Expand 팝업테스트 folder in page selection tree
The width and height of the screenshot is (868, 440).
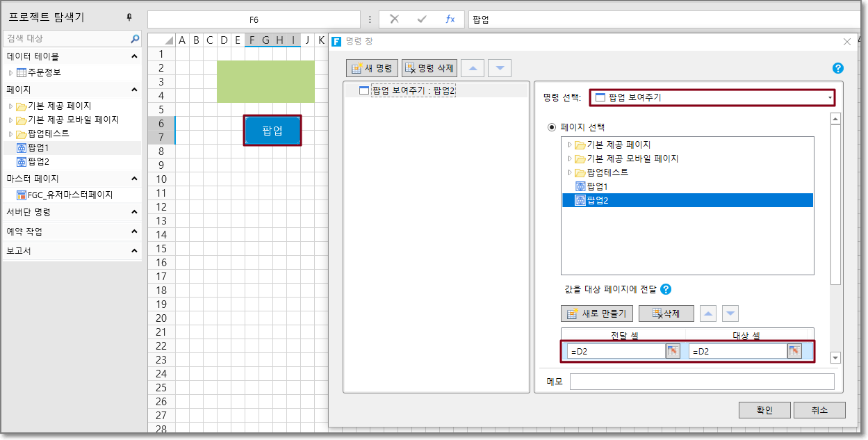[x=571, y=172]
